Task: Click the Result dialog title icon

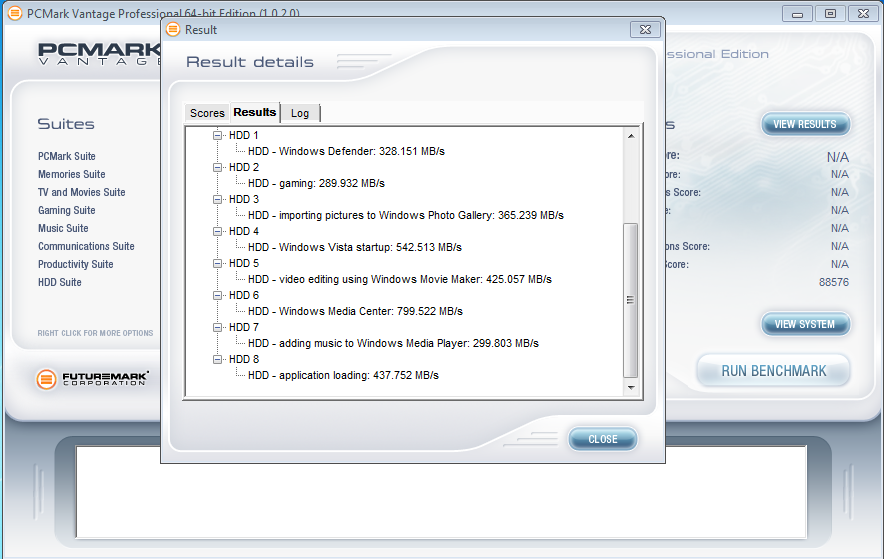Action: [173, 29]
